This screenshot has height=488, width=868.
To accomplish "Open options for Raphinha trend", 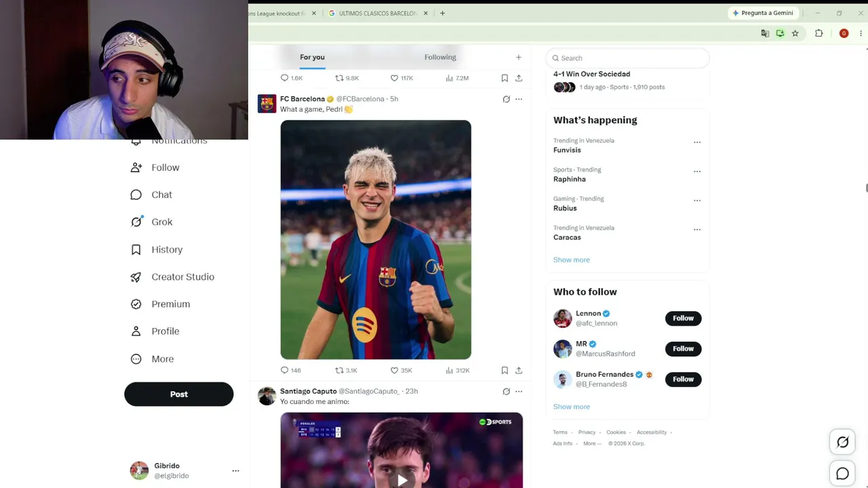I will pos(696,171).
